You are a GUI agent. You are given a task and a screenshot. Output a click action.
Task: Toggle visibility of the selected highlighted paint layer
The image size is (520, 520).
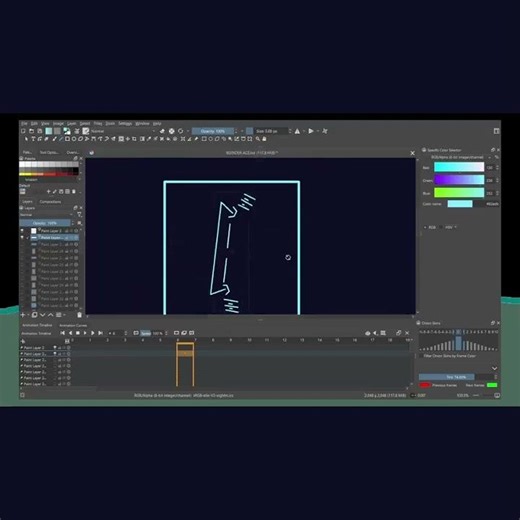[22, 237]
